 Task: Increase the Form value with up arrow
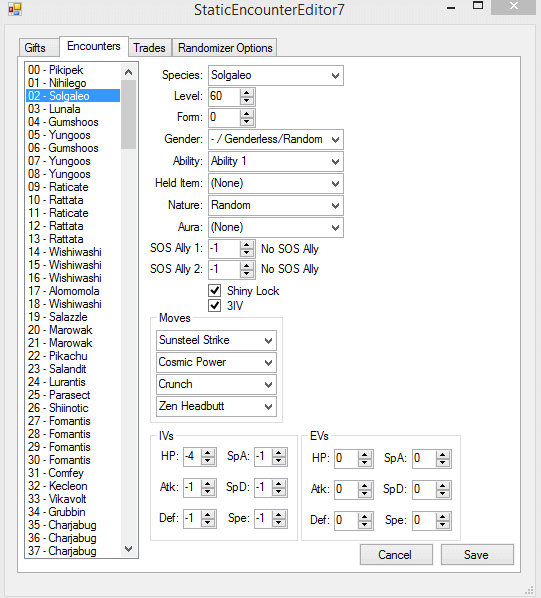[x=247, y=114]
